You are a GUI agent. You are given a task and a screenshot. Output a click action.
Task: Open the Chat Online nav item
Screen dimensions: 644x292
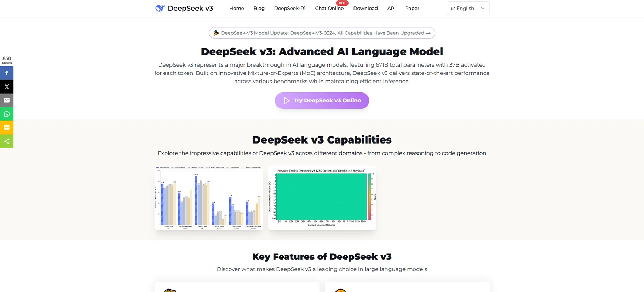click(x=329, y=8)
